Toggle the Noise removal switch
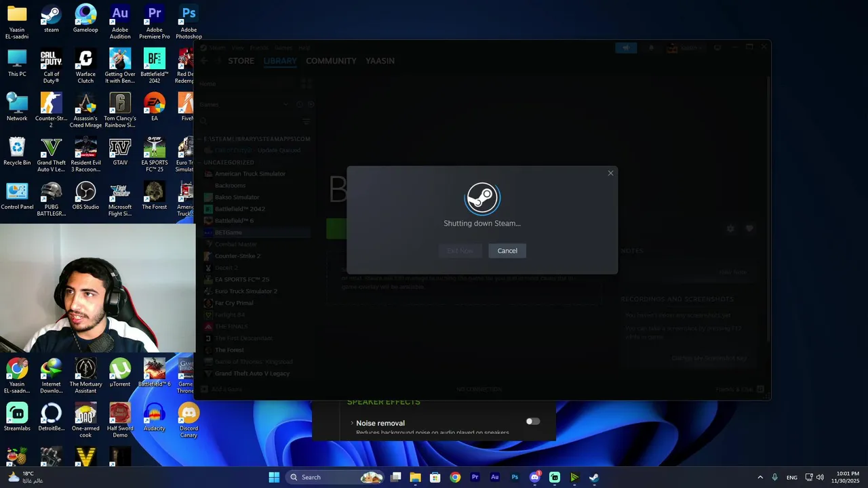The width and height of the screenshot is (868, 488). [x=533, y=422]
